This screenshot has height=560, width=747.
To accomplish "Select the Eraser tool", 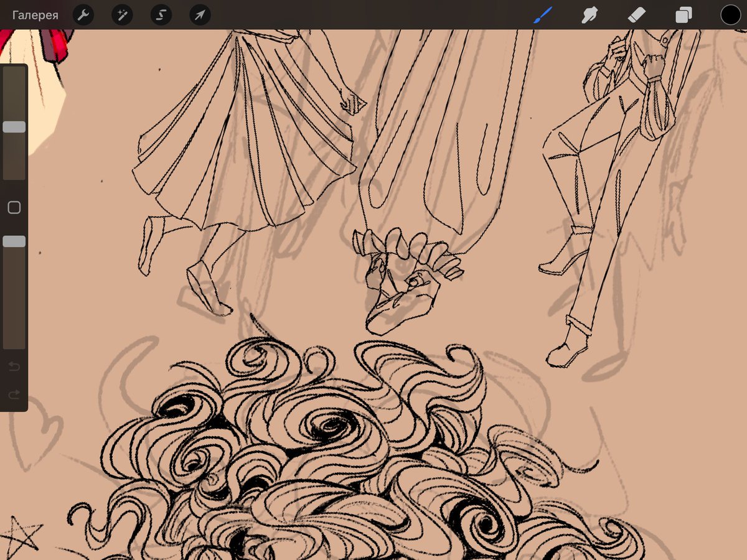I will pos(637,15).
